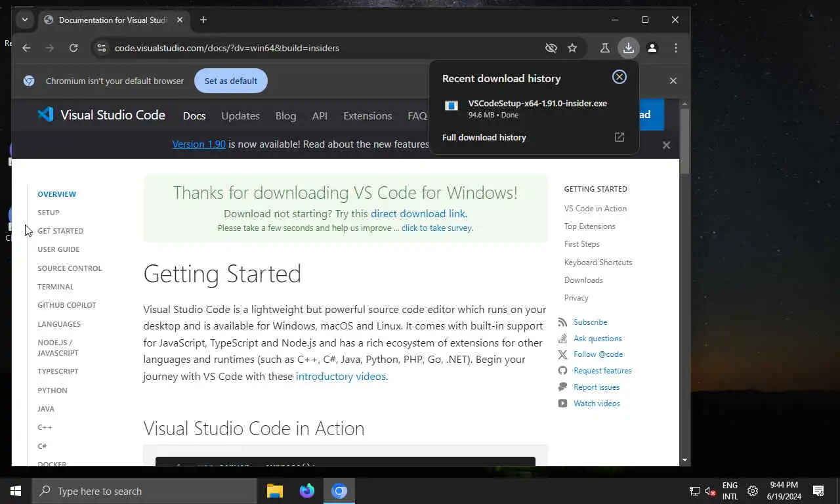
Task: Close the Recent download history popup
Action: [619, 77]
